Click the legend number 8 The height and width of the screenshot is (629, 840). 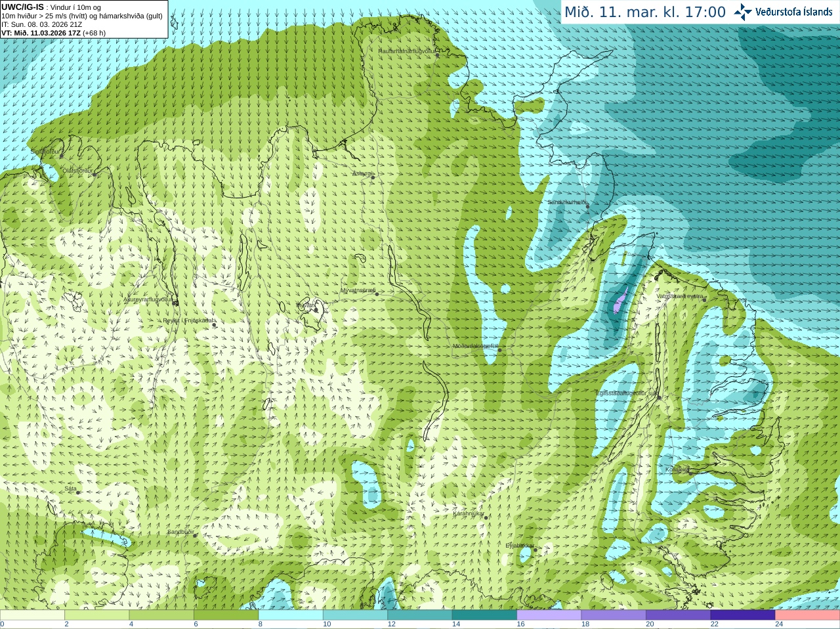click(261, 624)
